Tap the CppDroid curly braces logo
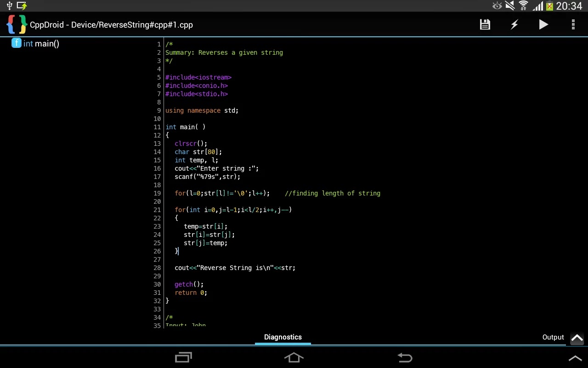Image resolution: width=588 pixels, height=368 pixels. click(x=17, y=24)
